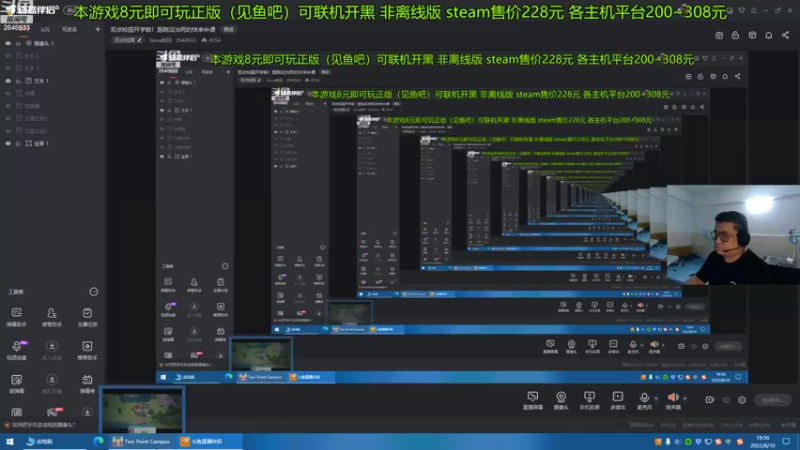
Task: Mute the 麦克风 microphone
Action: click(644, 401)
